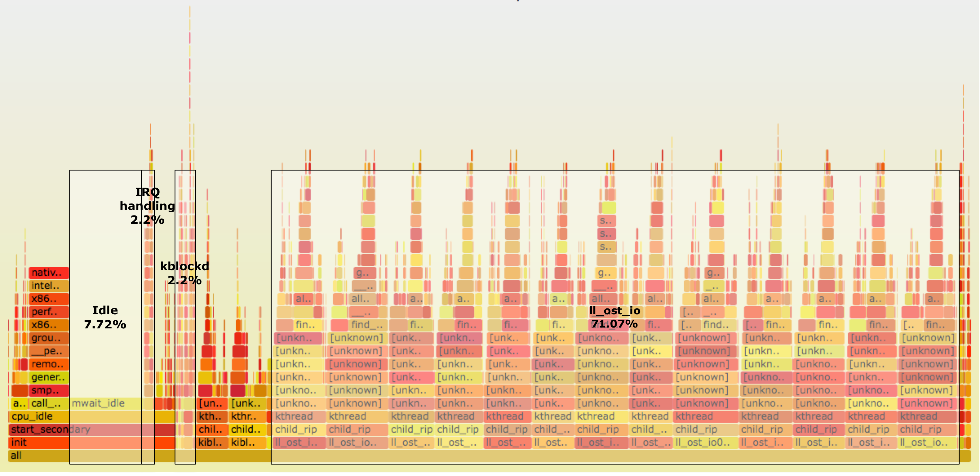Select the yellow-green 'gener..' frame
The width and height of the screenshot is (980, 476).
click(49, 378)
